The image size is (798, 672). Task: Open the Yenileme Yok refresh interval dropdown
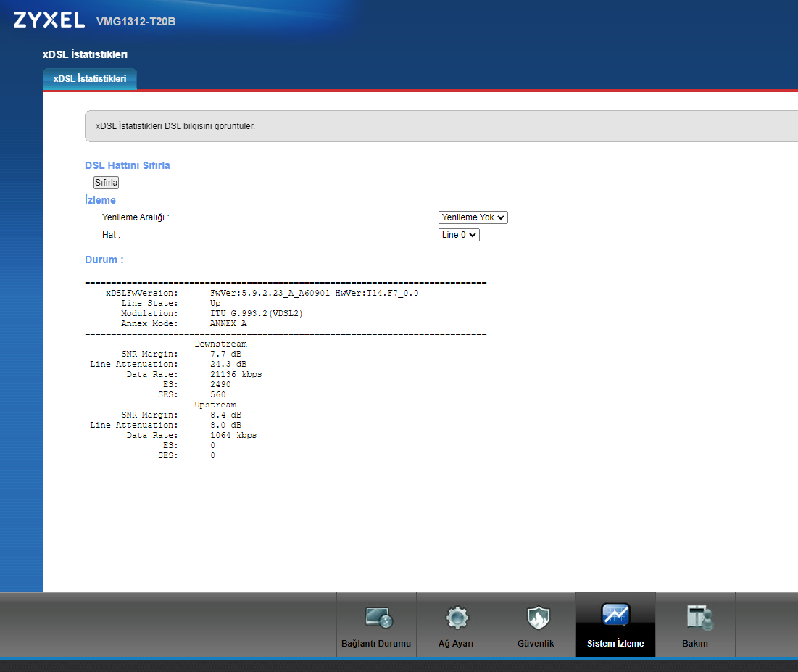pyautogui.click(x=473, y=217)
